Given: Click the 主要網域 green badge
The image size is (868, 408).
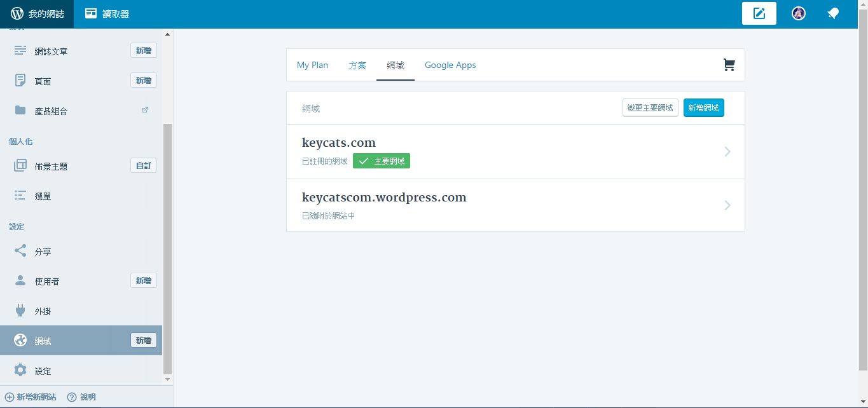Looking at the screenshot, I should pos(382,161).
